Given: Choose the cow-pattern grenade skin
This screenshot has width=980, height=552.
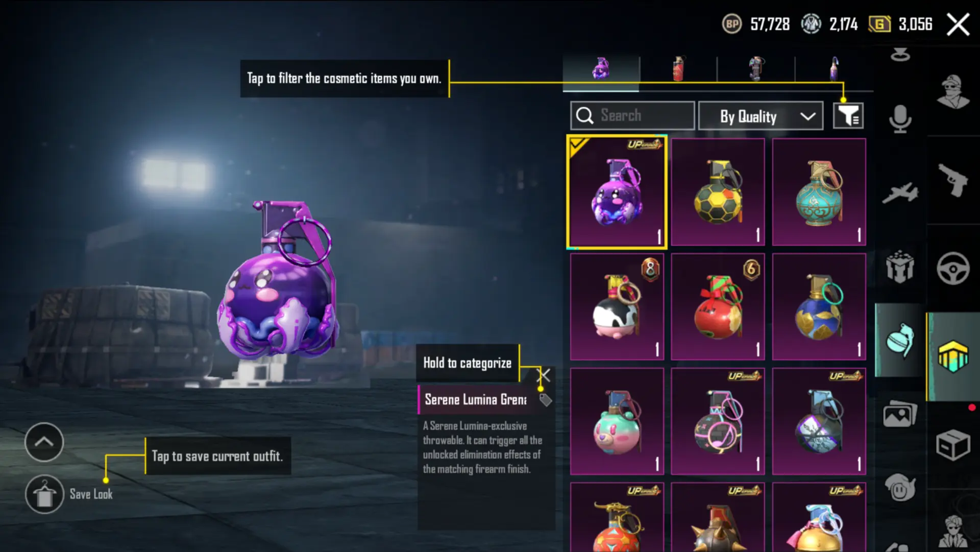Looking at the screenshot, I should click(617, 306).
